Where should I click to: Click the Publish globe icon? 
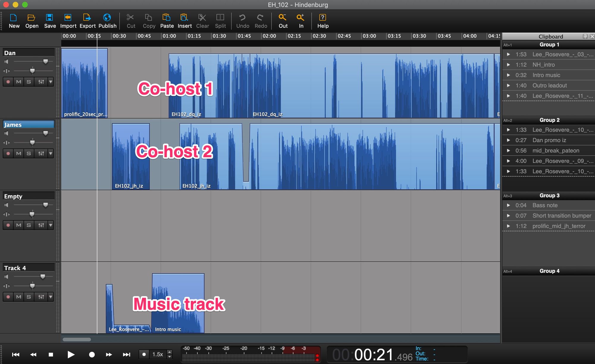(x=107, y=18)
